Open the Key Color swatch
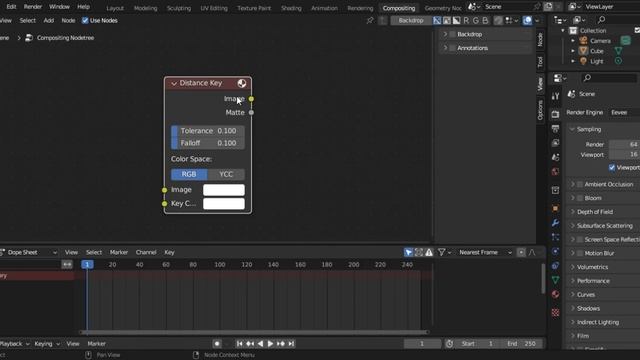640x360 pixels. point(224,204)
